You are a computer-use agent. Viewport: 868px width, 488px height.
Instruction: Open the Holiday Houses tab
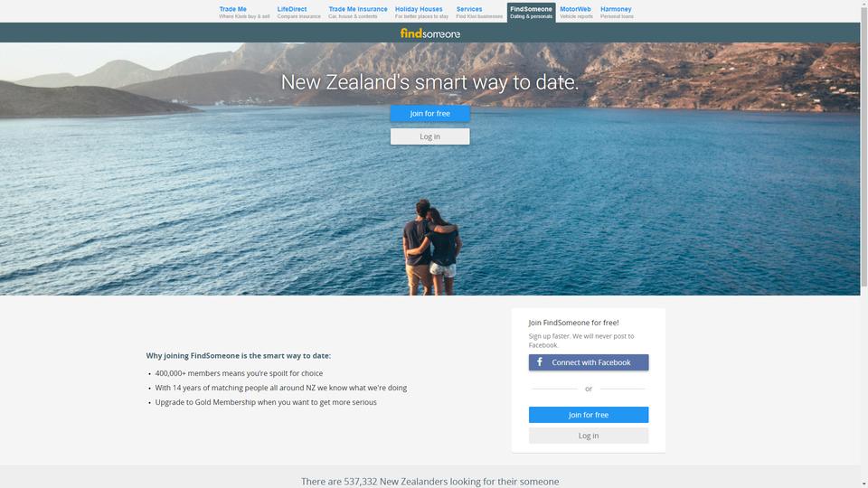[421, 12]
